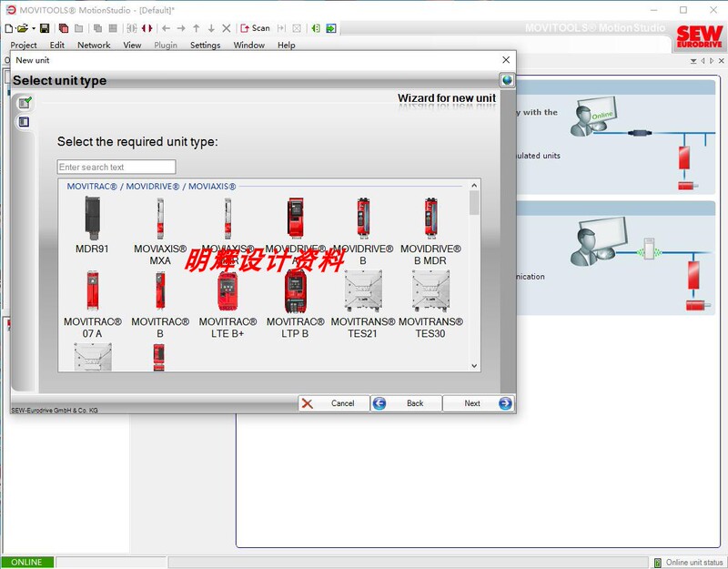
Task: Click the pane right navigation triangle
Action: point(712,61)
